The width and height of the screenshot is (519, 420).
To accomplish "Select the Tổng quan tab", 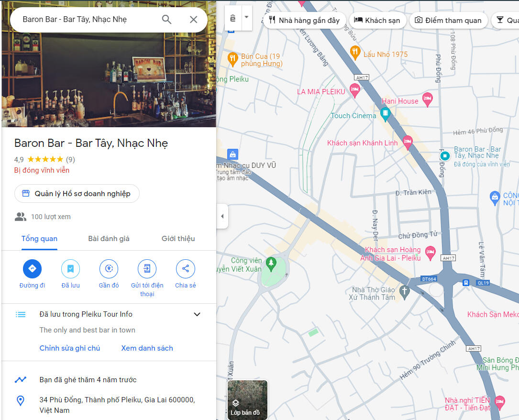I will (39, 239).
